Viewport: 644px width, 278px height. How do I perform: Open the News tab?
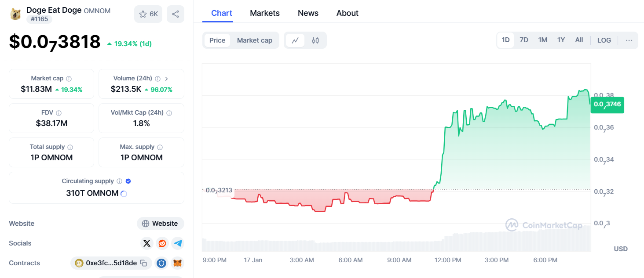click(x=308, y=13)
